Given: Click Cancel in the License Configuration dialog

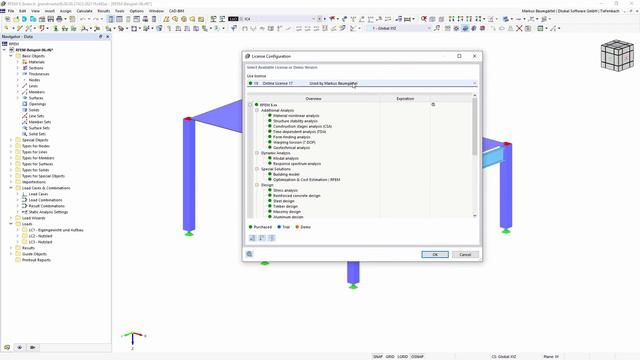Looking at the screenshot, I should [465, 254].
